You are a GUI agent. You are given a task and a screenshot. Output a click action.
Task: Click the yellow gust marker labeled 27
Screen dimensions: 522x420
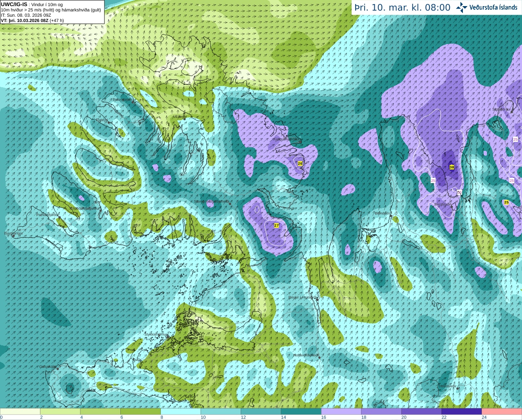coord(276,225)
